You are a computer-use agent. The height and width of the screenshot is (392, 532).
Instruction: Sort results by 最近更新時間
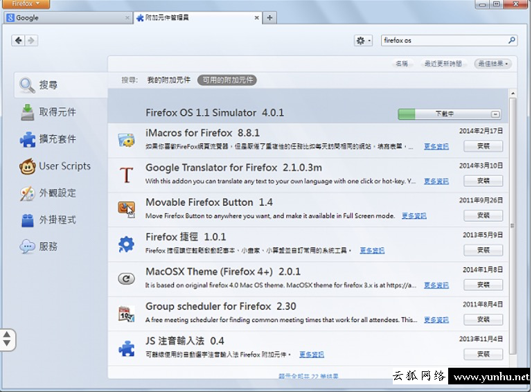click(x=443, y=64)
